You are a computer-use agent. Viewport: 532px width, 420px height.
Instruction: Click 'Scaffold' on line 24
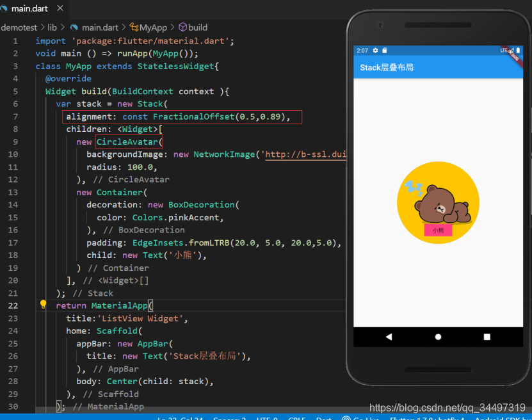117,331
